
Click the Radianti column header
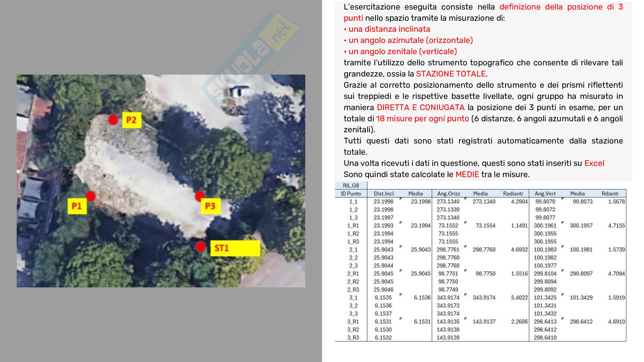point(513,193)
